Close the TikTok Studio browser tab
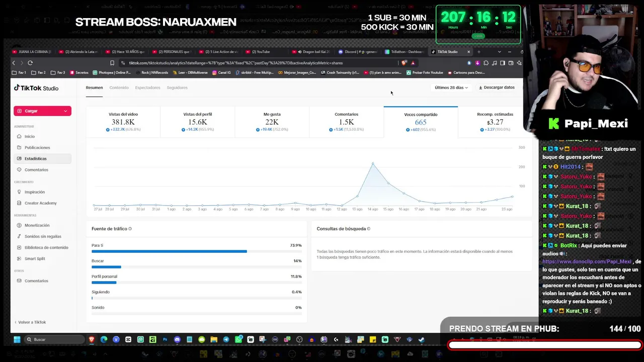Screen dimensions: 644x362 (x=468, y=52)
